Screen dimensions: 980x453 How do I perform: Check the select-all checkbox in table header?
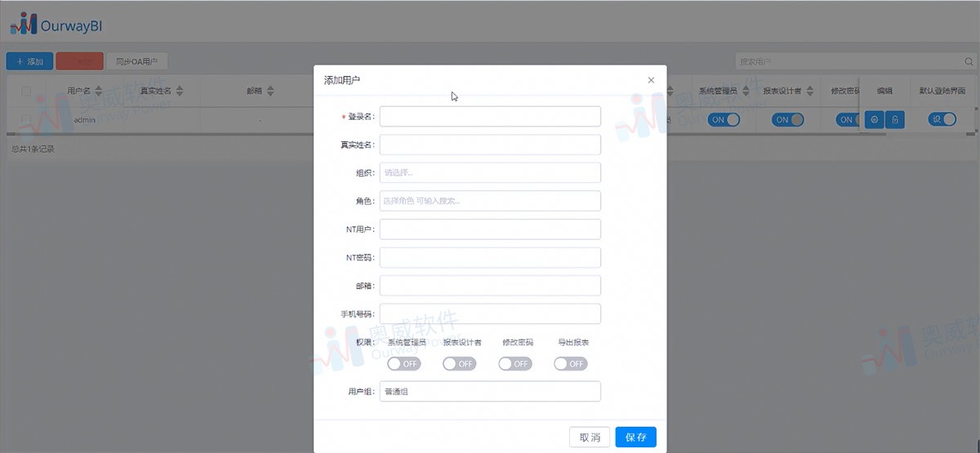25,91
